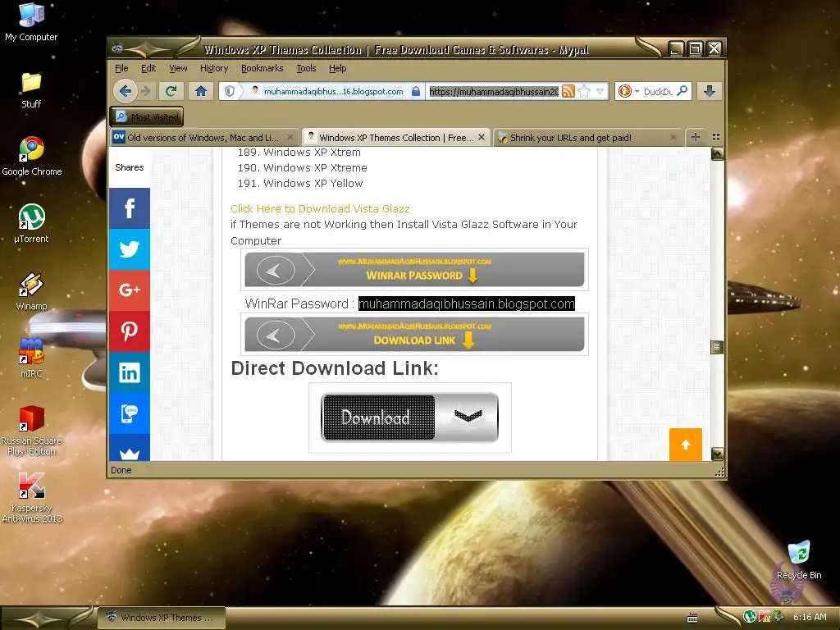Click the tracking protection shield icon
The width and height of the screenshot is (840, 630).
pos(230,91)
